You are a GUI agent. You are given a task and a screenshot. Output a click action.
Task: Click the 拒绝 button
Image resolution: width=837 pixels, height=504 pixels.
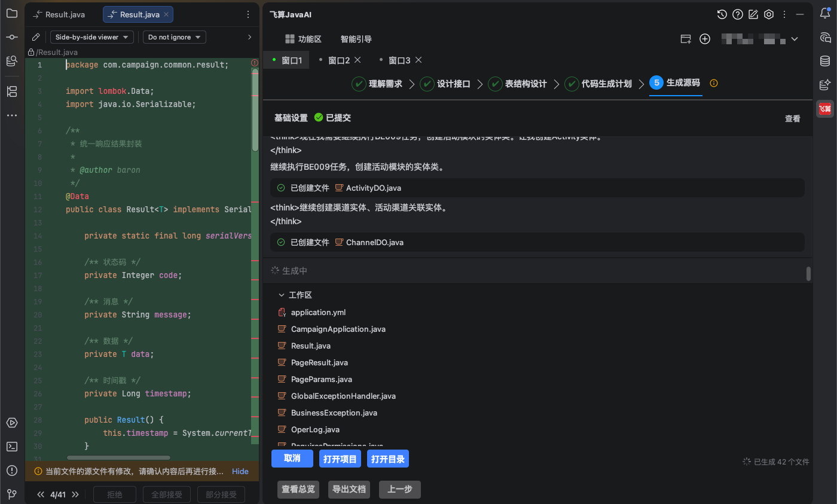(115, 494)
